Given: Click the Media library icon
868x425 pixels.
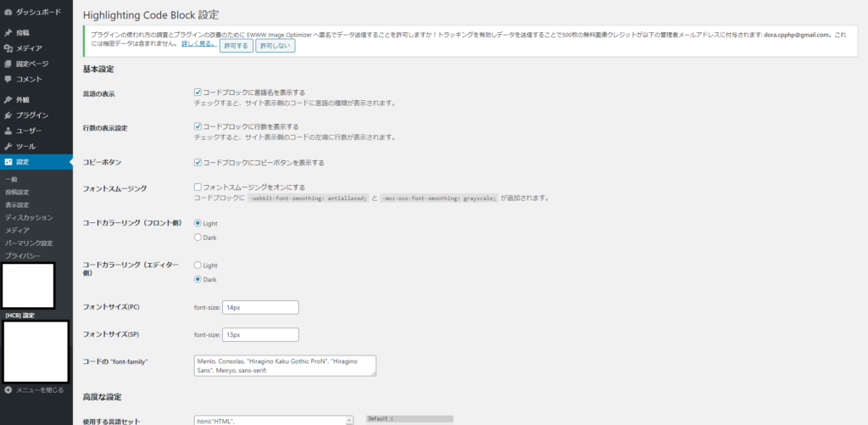Looking at the screenshot, I should 8,48.
